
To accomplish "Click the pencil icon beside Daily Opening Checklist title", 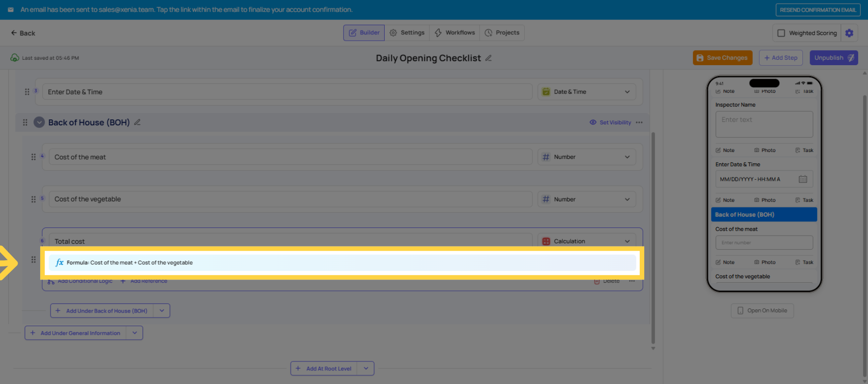I will click(x=488, y=58).
